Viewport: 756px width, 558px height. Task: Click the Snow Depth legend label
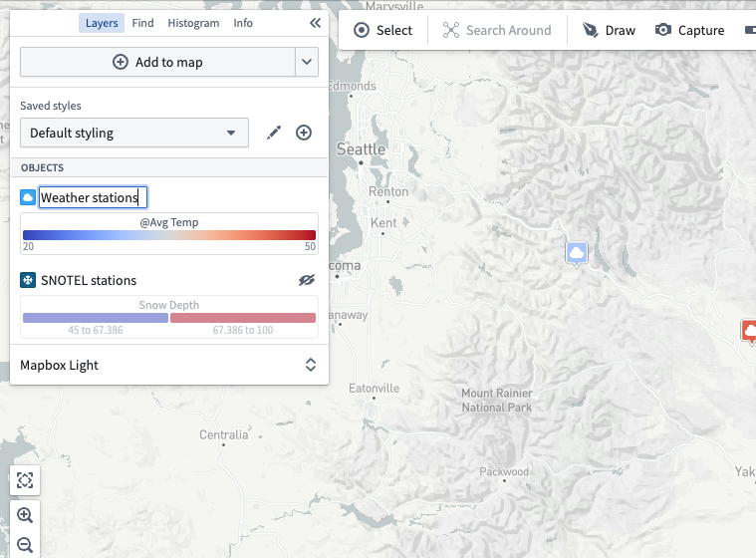click(x=169, y=305)
